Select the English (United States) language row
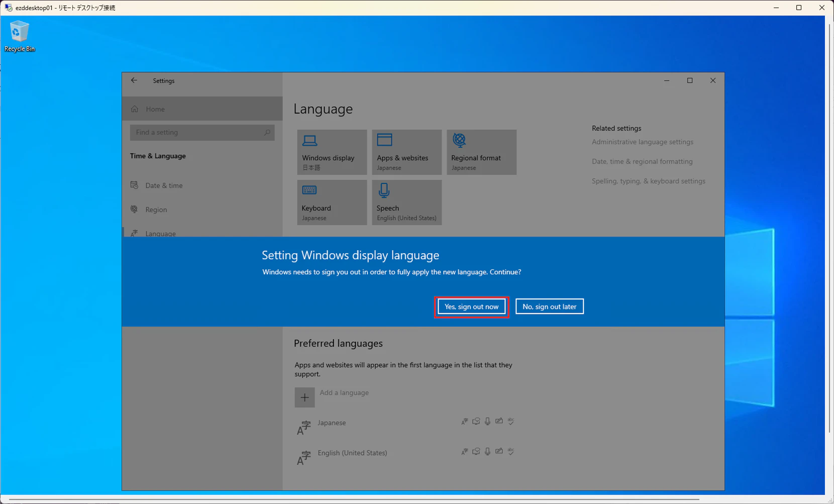The width and height of the screenshot is (834, 504). tap(405, 458)
